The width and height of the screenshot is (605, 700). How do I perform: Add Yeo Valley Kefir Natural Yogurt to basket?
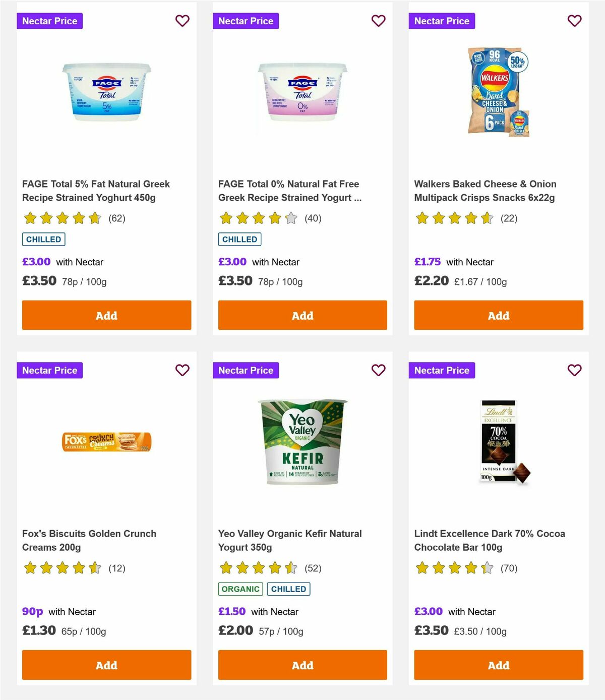302,665
